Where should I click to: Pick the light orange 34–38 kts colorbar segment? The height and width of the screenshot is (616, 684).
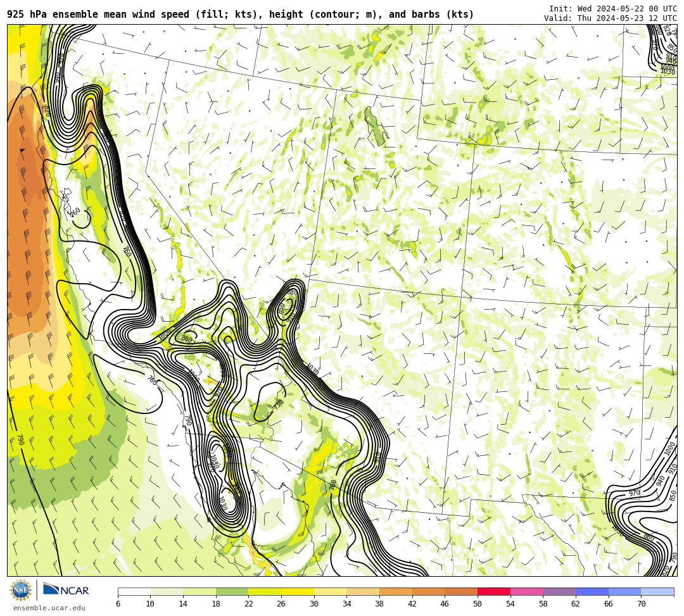tap(363, 591)
